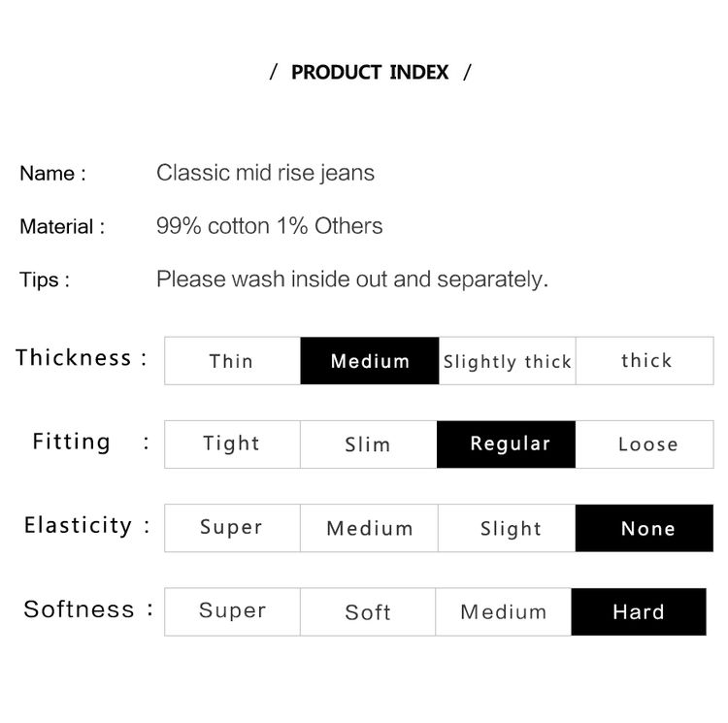Select Medium in the Softness row
The image size is (728, 723).
coord(503,611)
